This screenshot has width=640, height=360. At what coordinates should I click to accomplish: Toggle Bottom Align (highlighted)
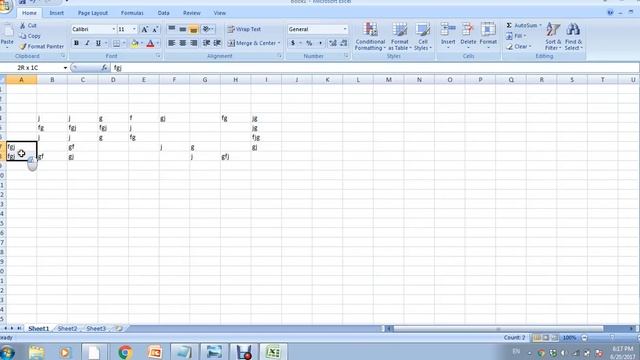click(193, 29)
